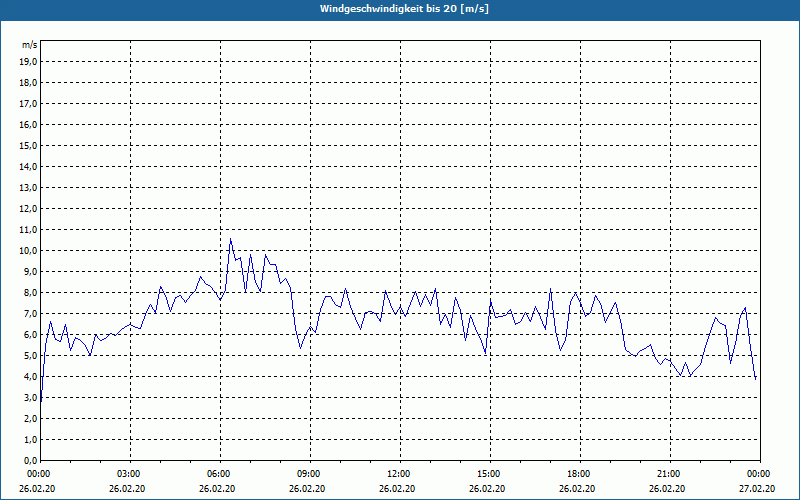Click the '27.02.20' date label
Image resolution: width=800 pixels, height=500 pixels.
pyautogui.click(x=757, y=489)
